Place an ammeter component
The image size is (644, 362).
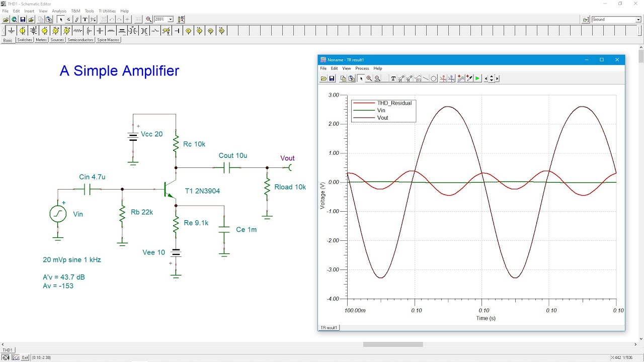tap(66, 31)
